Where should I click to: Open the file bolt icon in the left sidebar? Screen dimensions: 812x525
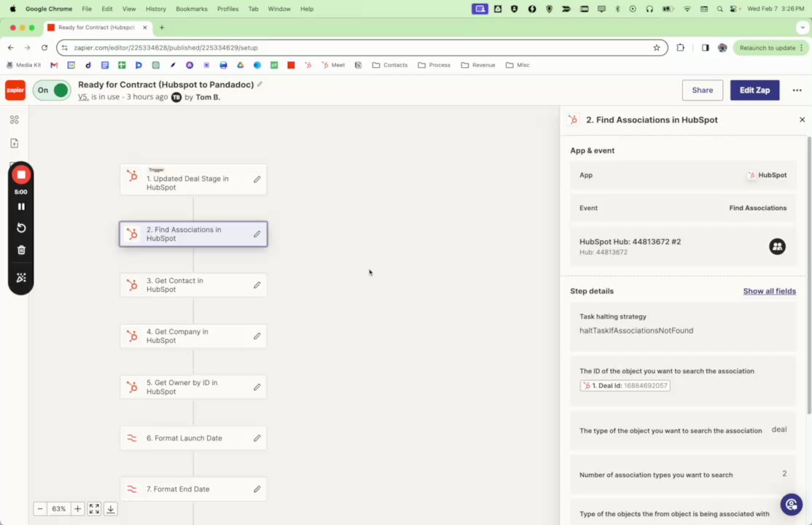[x=15, y=143]
